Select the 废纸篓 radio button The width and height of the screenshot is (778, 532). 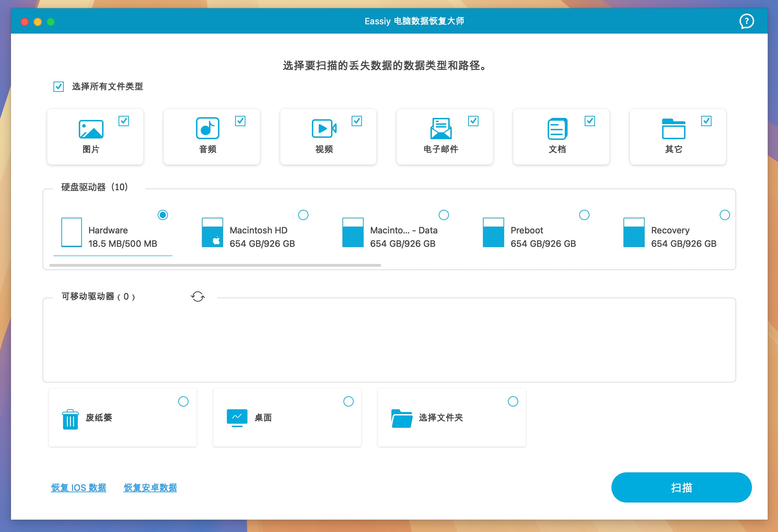183,401
